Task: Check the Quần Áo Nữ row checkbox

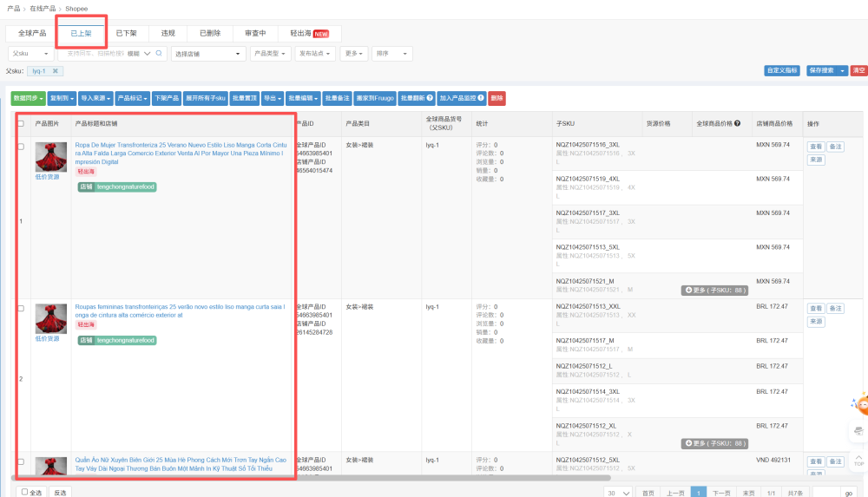Action: click(x=21, y=461)
